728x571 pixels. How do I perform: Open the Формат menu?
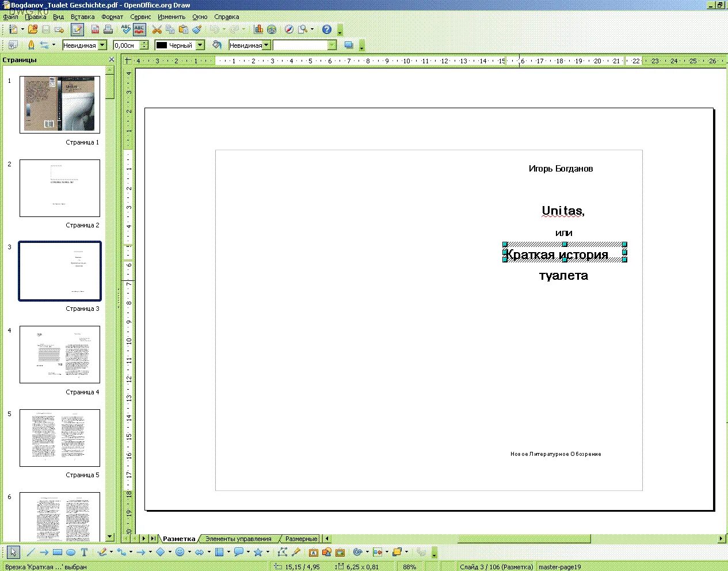112,17
